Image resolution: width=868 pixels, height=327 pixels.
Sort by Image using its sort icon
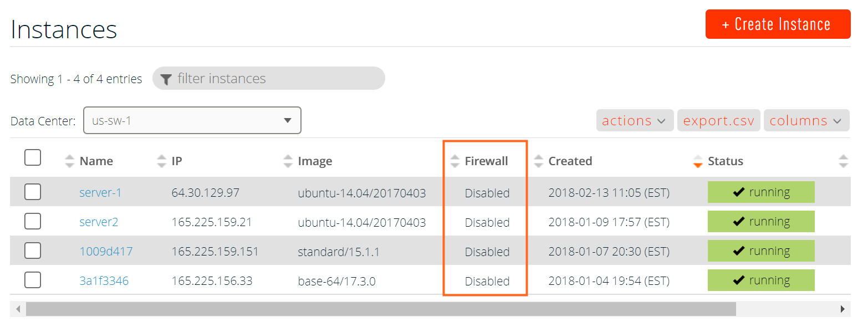(288, 161)
